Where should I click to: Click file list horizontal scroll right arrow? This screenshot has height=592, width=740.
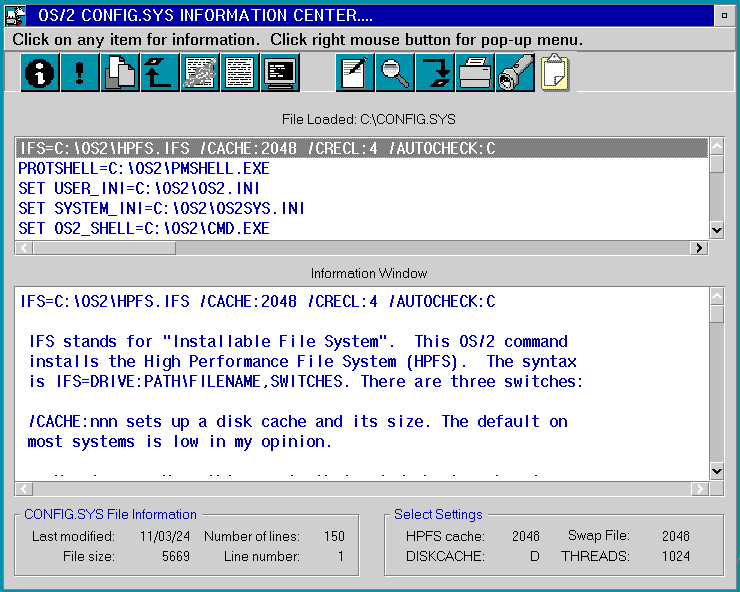(699, 248)
